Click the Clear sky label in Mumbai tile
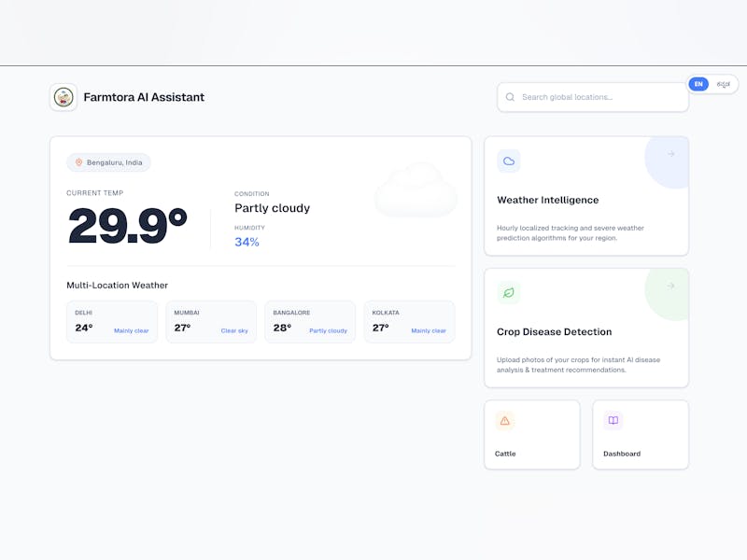747x560 pixels. pos(234,330)
